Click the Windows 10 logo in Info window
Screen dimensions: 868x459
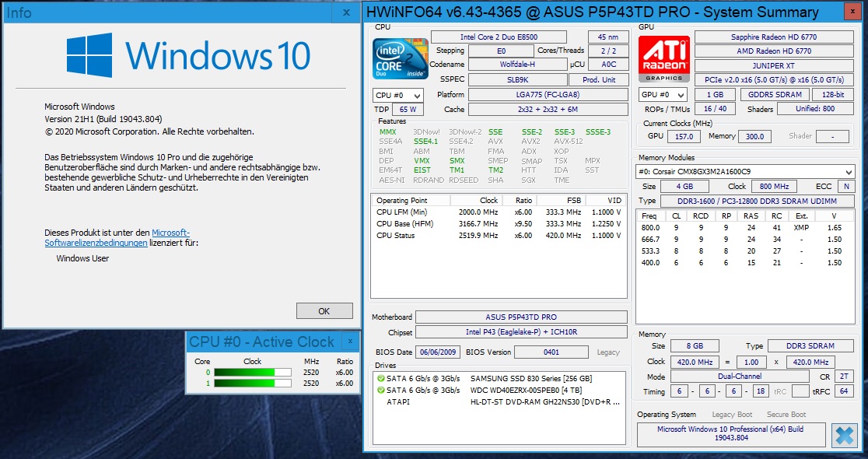(x=188, y=54)
